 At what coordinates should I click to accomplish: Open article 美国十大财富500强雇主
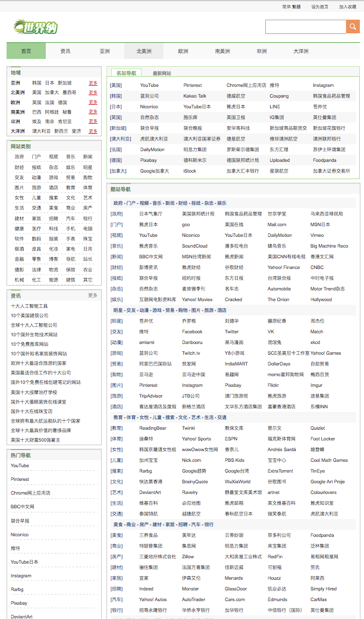pyautogui.click(x=36, y=440)
